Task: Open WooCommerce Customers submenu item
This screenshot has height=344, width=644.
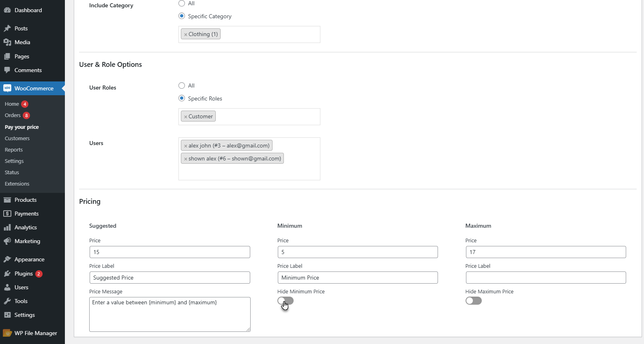Action: (17, 138)
